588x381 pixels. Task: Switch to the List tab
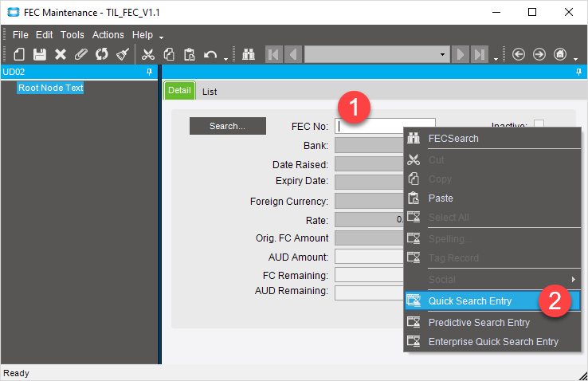210,92
